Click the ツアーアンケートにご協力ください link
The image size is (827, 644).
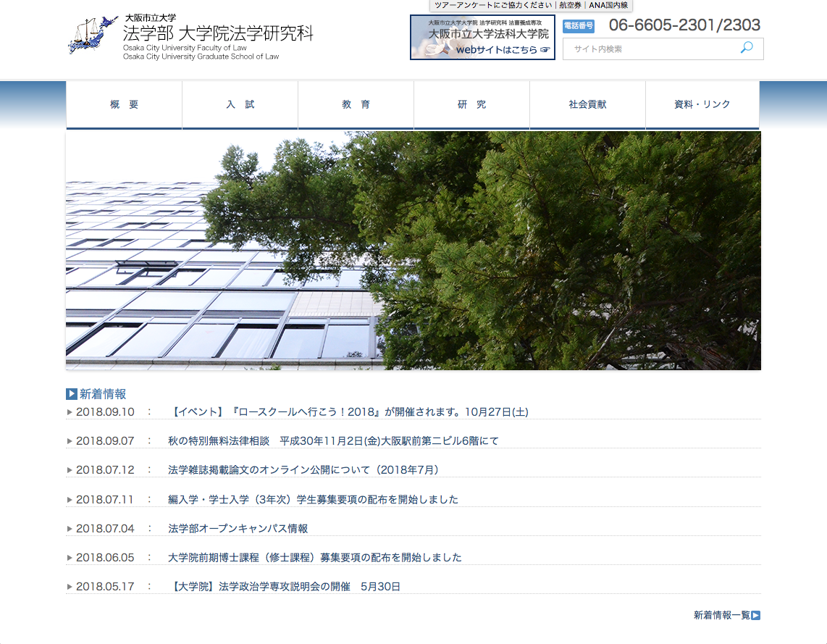(493, 5)
